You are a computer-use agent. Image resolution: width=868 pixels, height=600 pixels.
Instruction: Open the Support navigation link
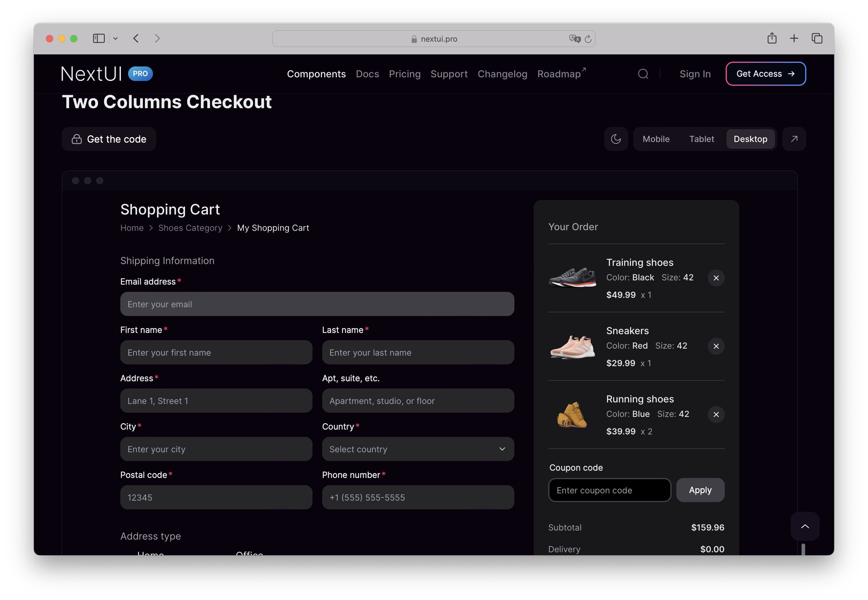point(449,74)
